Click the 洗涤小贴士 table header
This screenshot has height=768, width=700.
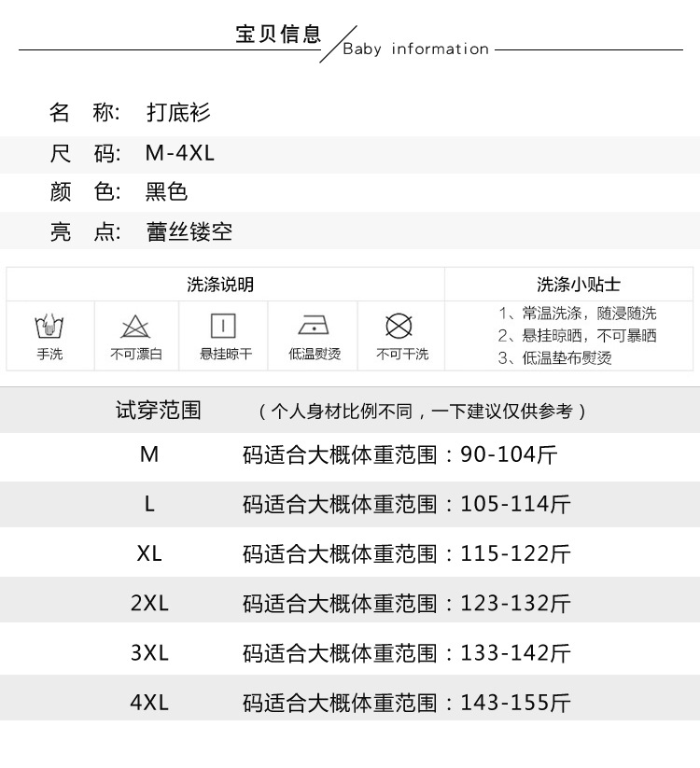[x=579, y=285]
